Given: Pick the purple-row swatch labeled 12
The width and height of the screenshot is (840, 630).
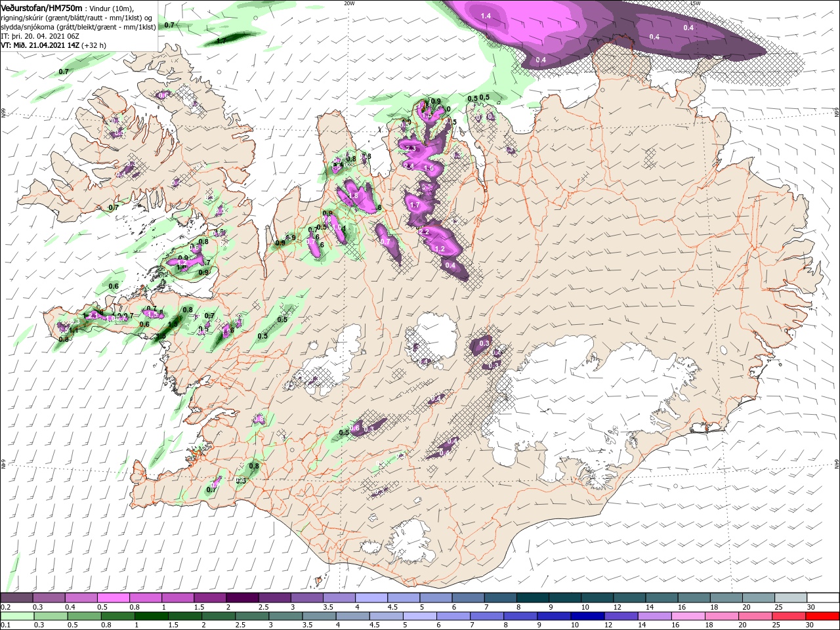Looking at the screenshot, I should coord(629,598).
